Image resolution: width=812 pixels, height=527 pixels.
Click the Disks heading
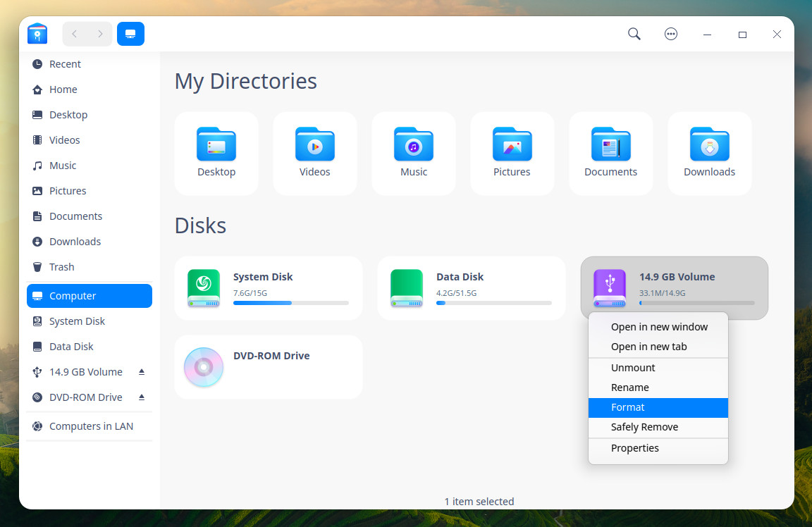click(x=200, y=225)
